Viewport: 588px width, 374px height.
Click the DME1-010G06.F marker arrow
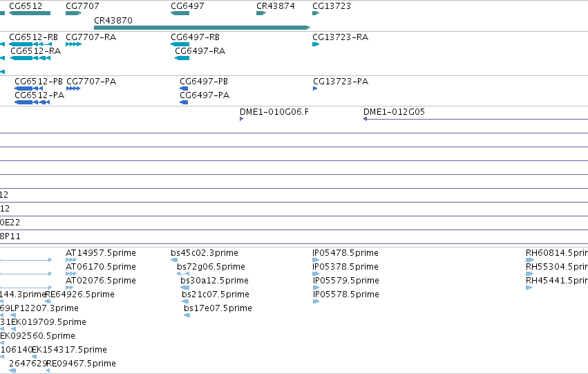click(x=242, y=119)
